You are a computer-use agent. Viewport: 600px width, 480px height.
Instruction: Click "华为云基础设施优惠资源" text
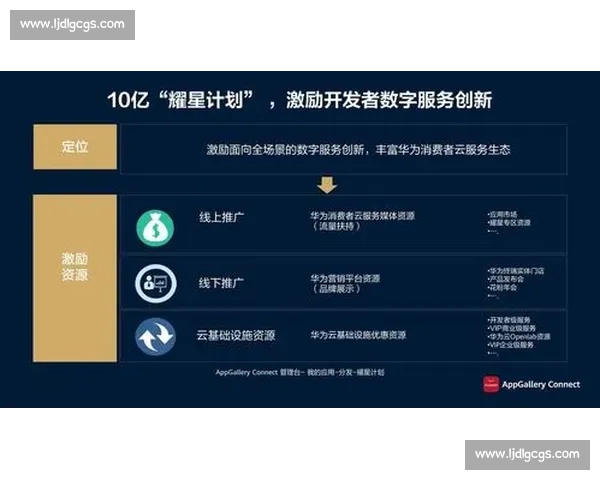click(358, 335)
